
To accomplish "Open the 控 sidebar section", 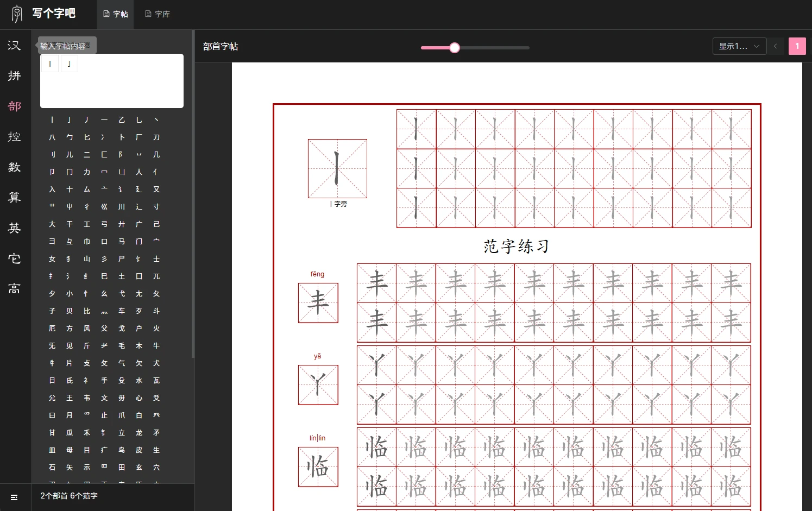I will (15, 137).
